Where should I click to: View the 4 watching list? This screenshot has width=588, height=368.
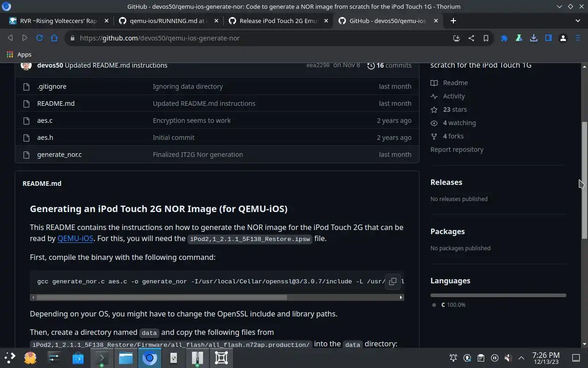[x=453, y=123]
